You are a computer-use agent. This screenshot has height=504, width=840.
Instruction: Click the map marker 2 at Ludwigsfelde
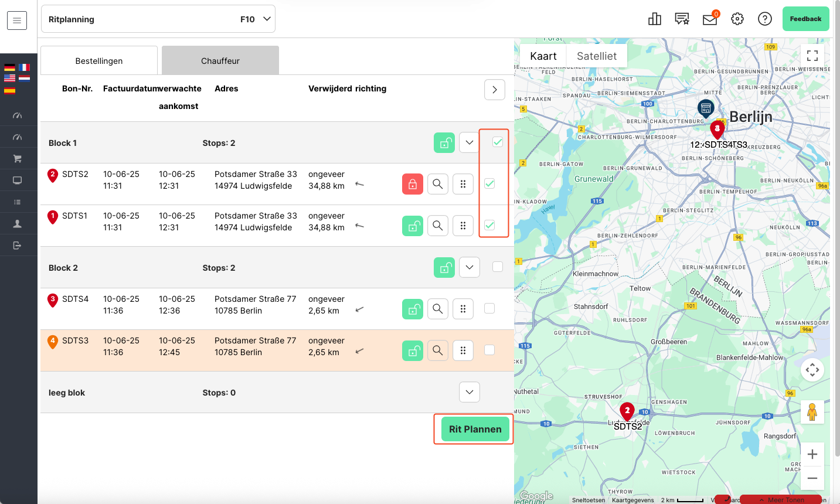tap(627, 411)
